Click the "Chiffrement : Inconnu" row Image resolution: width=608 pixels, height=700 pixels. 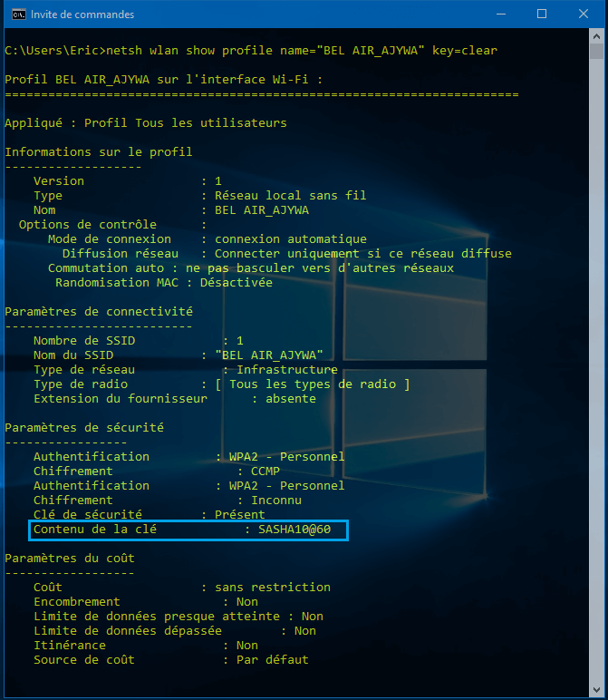(x=168, y=501)
